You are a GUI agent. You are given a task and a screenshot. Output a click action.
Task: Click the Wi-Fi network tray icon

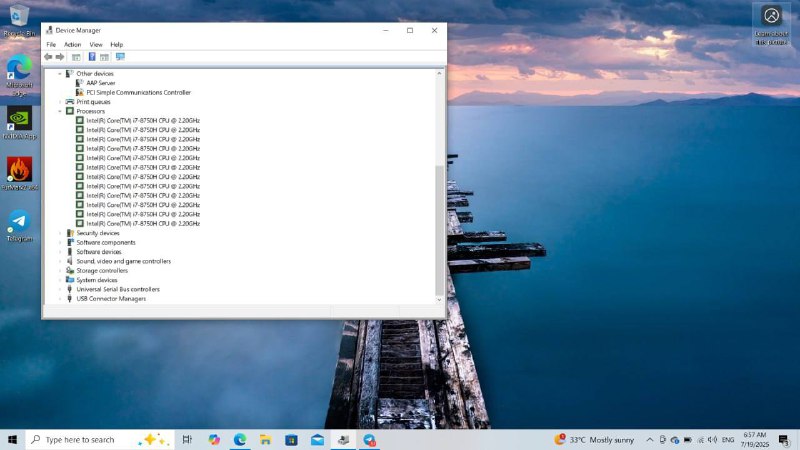(x=701, y=439)
